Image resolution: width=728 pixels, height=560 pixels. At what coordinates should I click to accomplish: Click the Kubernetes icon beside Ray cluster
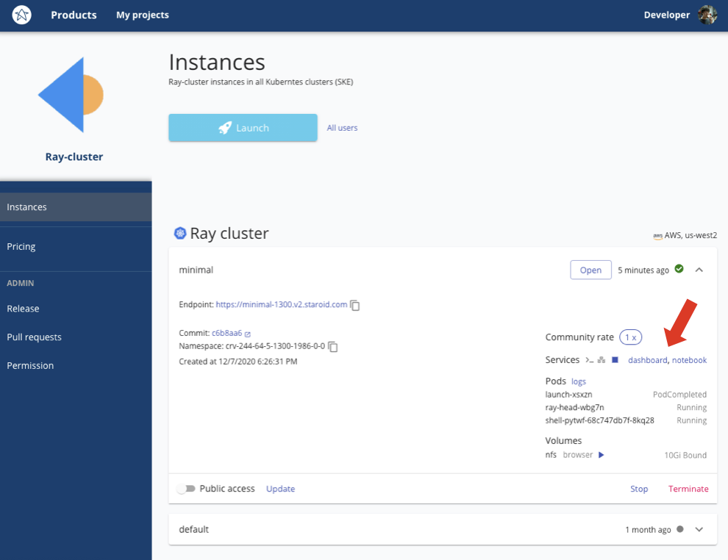coord(180,233)
